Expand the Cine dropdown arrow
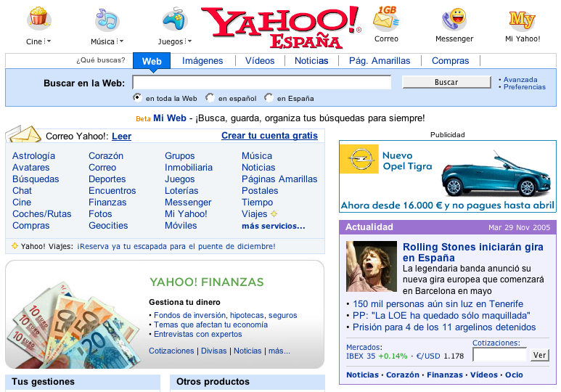This screenshot has width=561, height=392. click(x=49, y=42)
